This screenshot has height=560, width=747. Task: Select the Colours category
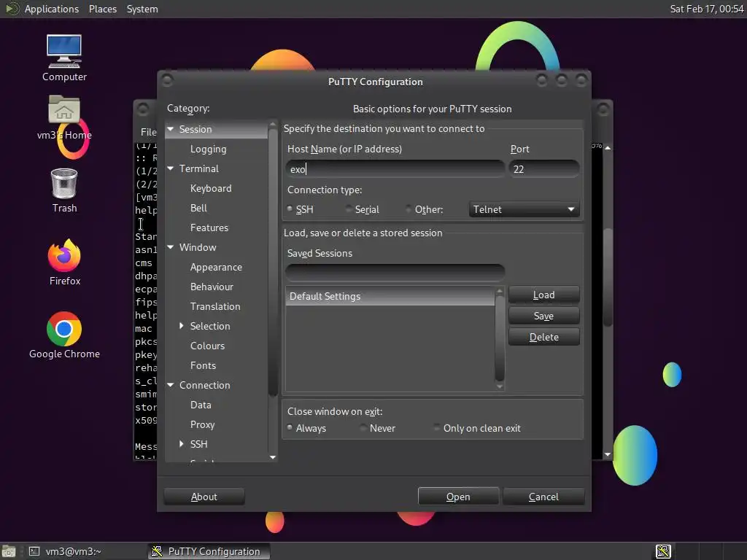pyautogui.click(x=207, y=346)
